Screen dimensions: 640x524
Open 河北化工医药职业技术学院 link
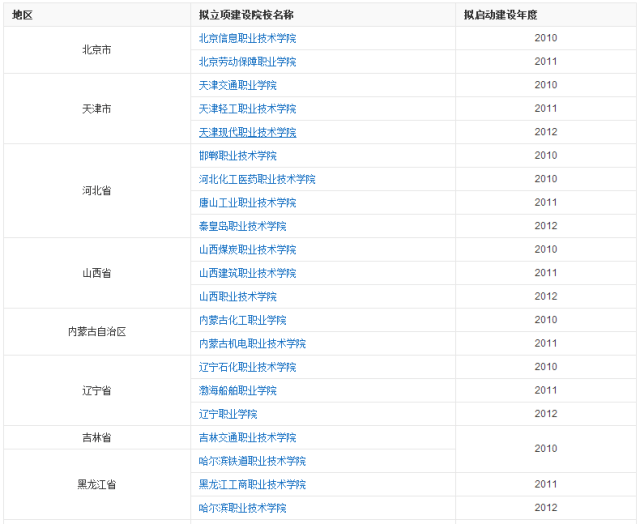pyautogui.click(x=257, y=179)
